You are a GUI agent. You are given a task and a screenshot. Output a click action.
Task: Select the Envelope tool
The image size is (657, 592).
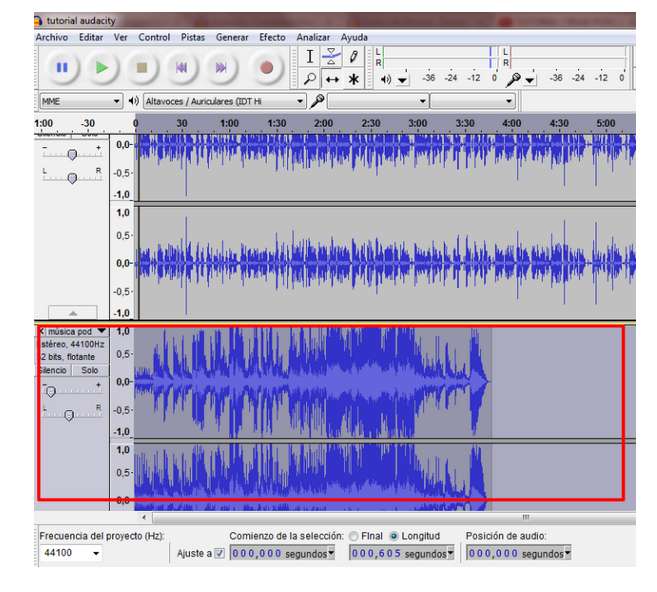tap(332, 57)
